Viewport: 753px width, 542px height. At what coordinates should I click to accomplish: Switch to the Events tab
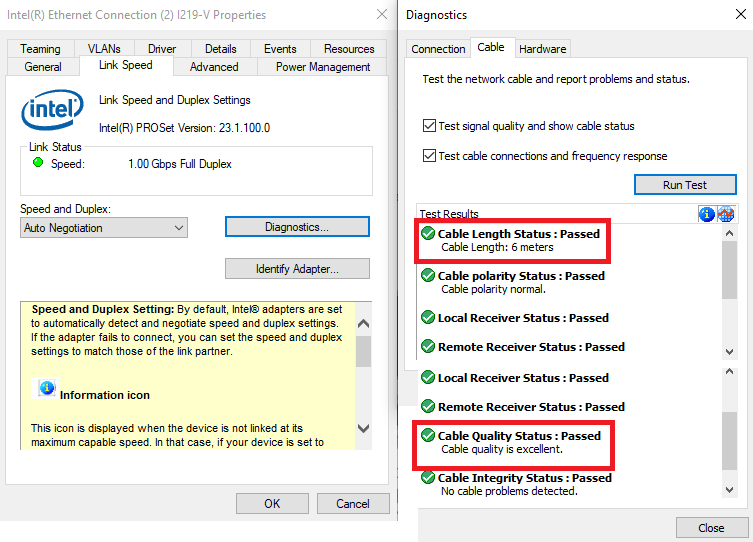280,49
